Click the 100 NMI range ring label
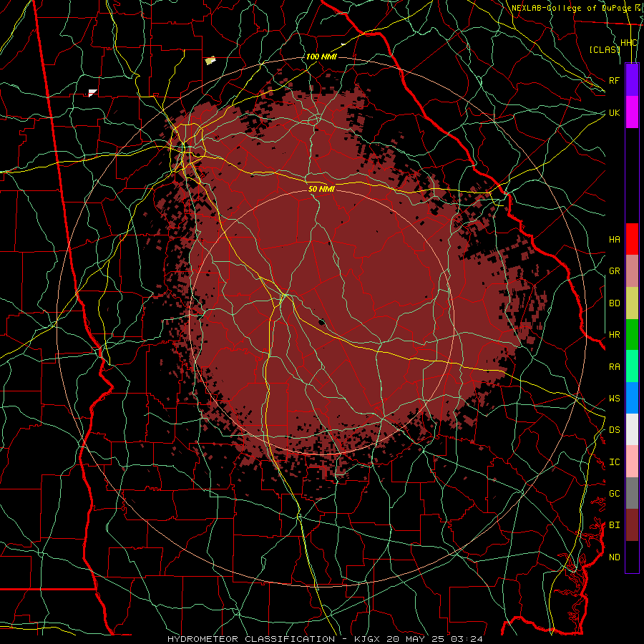 tap(321, 57)
